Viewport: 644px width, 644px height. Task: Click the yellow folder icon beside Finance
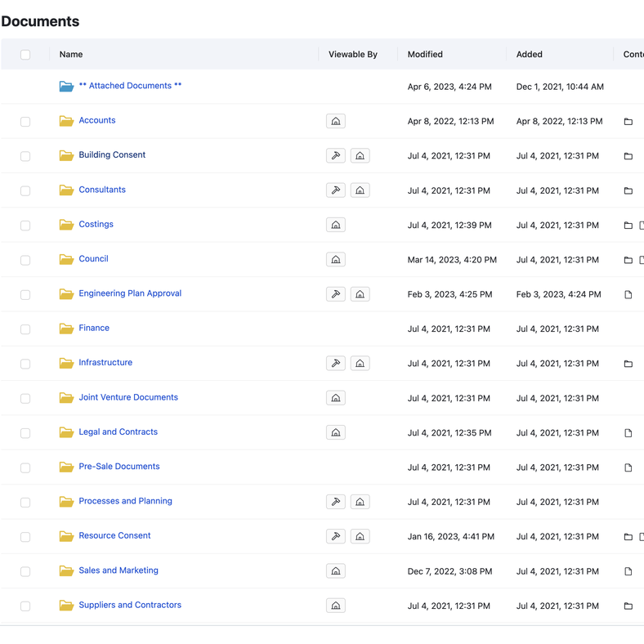pos(66,329)
